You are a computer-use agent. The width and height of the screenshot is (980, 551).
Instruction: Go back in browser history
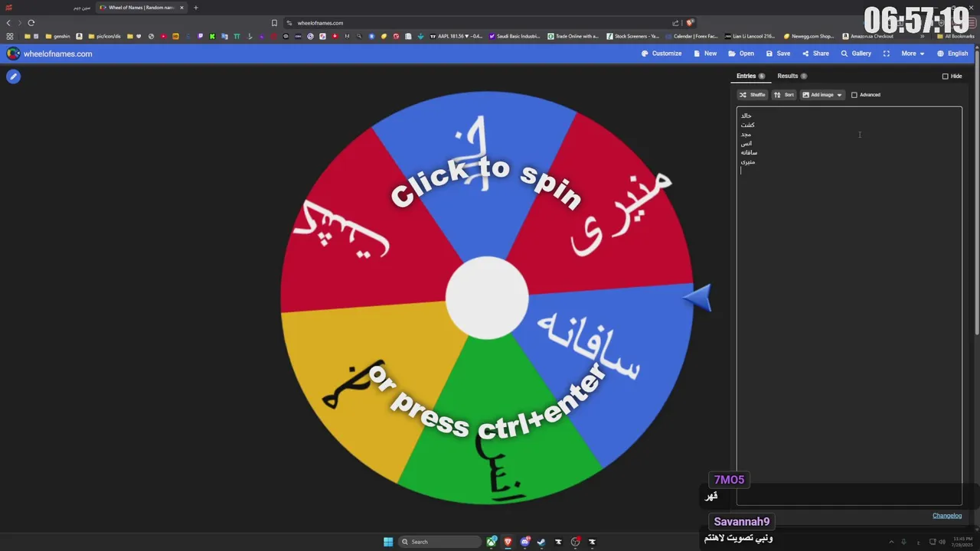[9, 23]
